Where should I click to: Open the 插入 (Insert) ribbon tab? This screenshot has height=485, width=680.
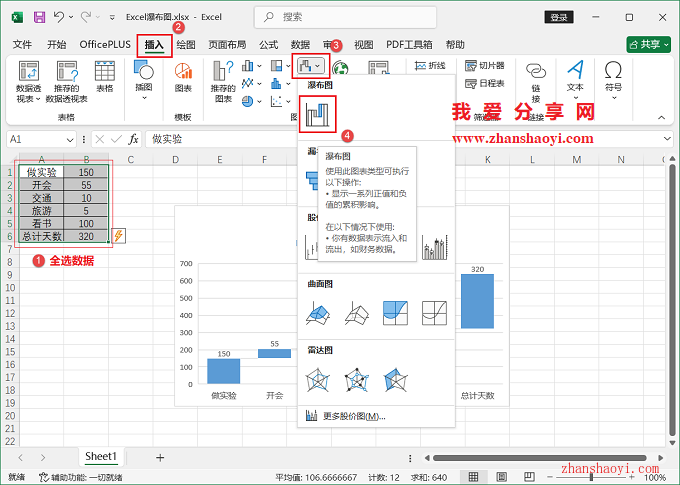[x=154, y=45]
